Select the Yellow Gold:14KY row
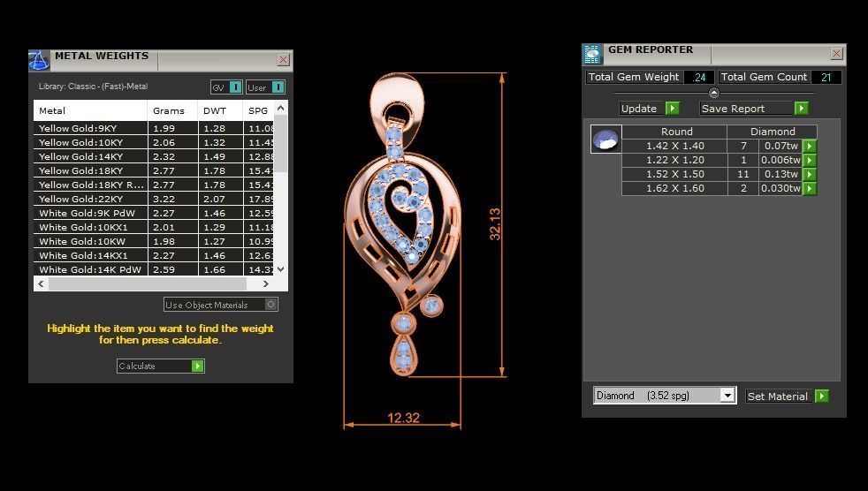This screenshot has width=868, height=491. tap(153, 156)
